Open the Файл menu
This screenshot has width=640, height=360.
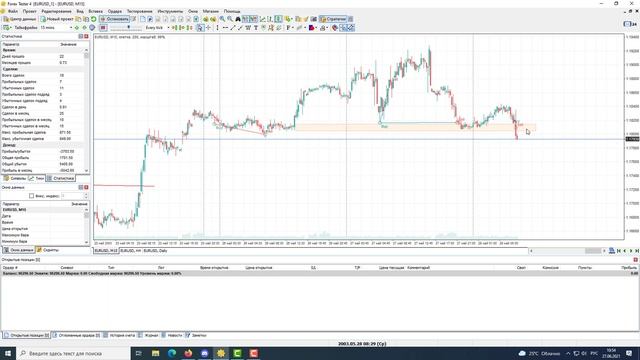click(13, 11)
